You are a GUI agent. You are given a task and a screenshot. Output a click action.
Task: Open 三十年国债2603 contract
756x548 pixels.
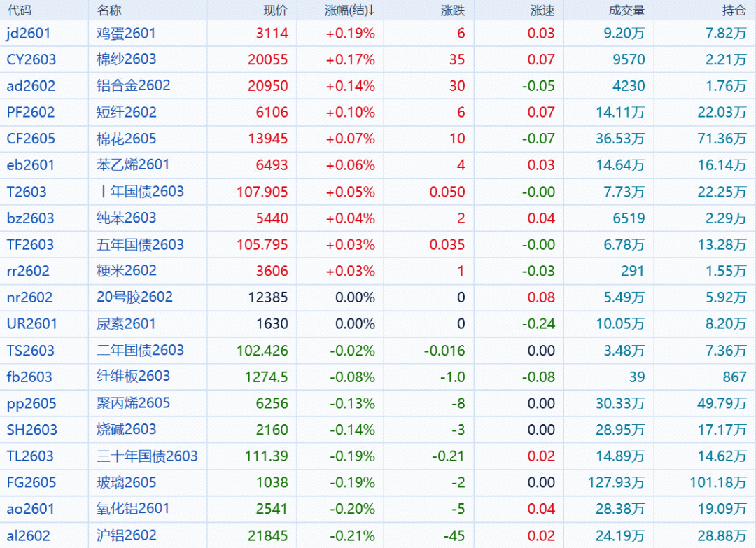[147, 456]
